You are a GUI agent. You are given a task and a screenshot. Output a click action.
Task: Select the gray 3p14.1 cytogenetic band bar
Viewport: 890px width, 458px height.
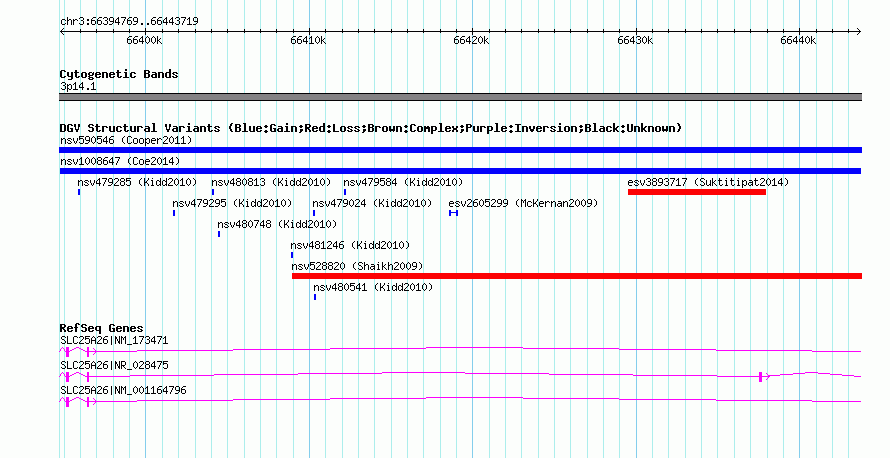click(460, 97)
